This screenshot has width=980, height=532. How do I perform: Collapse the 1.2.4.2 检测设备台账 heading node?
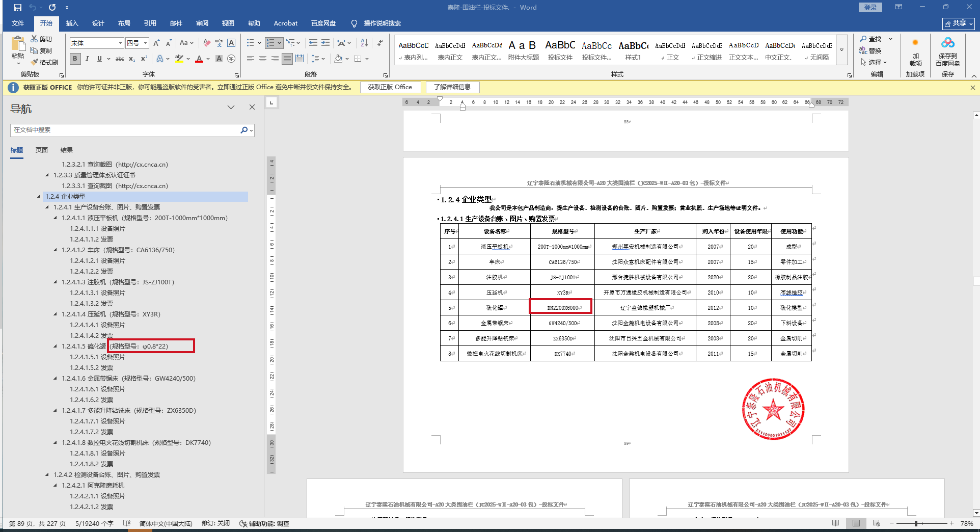click(47, 474)
